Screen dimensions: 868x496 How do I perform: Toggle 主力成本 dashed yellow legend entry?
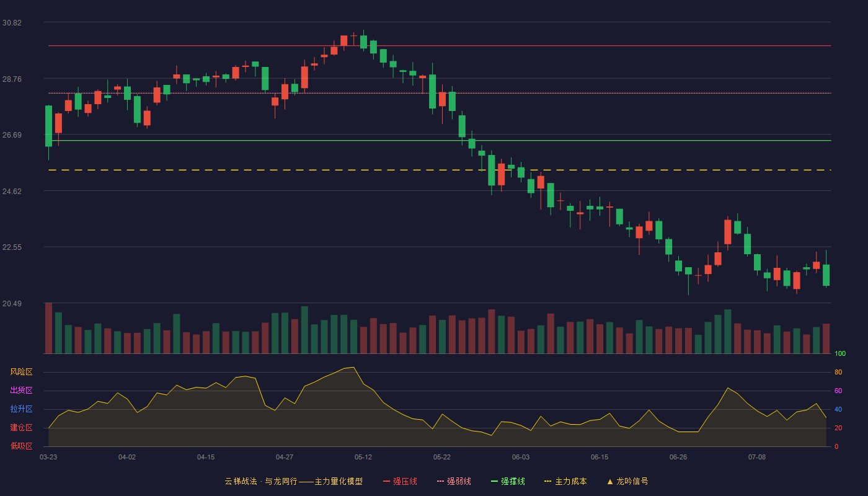tap(565, 481)
